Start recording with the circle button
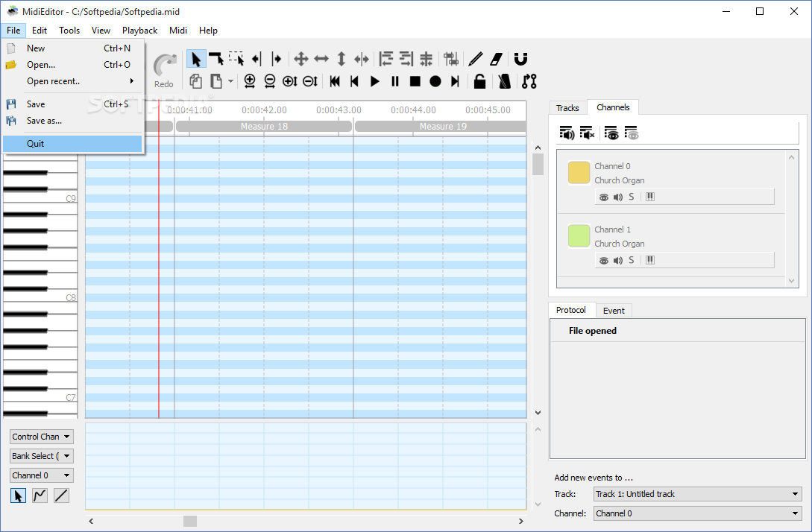 (x=435, y=81)
